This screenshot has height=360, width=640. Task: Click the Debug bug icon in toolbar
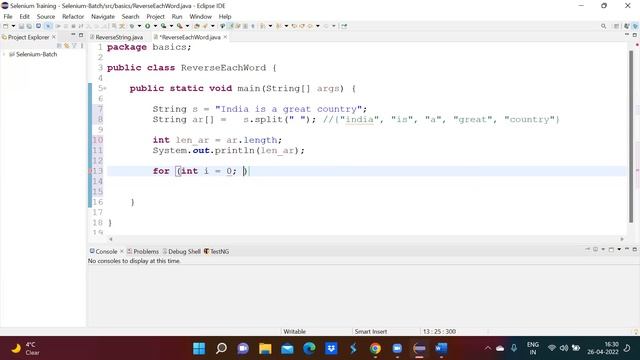(132, 26)
